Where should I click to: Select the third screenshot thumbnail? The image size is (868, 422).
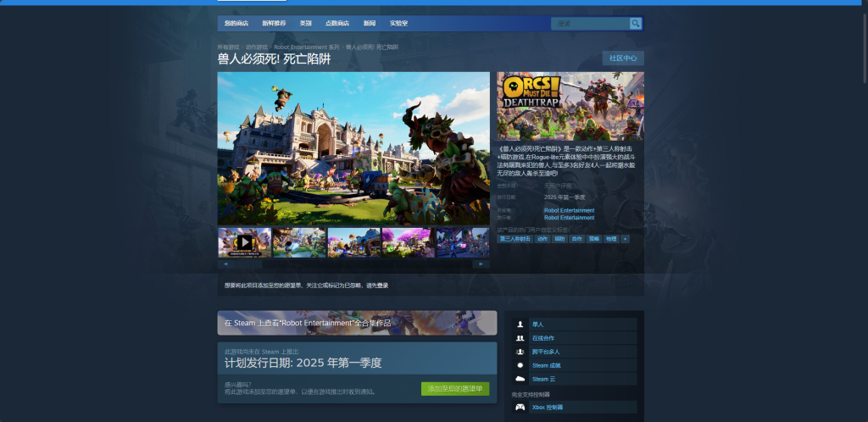coord(353,242)
